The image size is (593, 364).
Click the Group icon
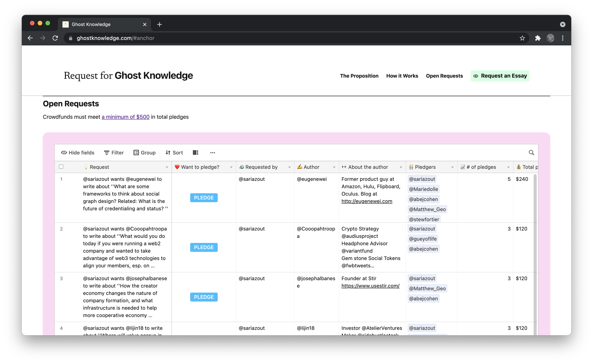[x=136, y=153]
